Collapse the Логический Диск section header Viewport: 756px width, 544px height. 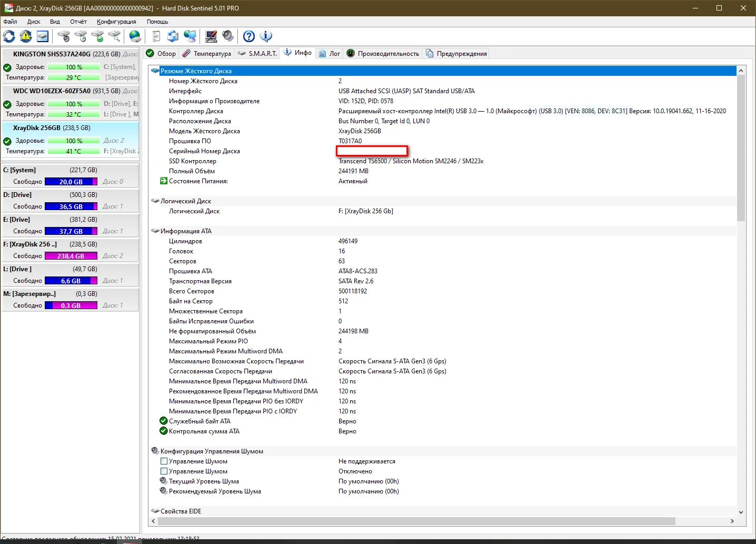pyautogui.click(x=443, y=201)
